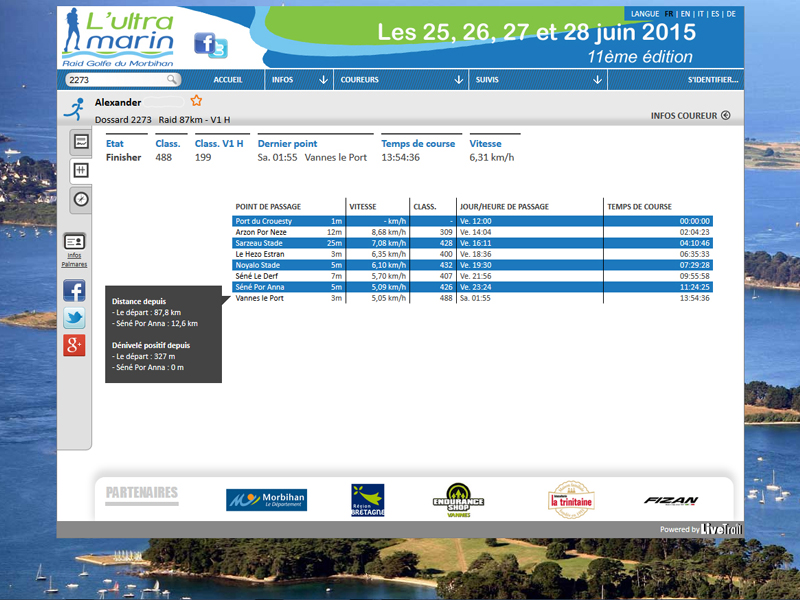This screenshot has width=800, height=600.
Task: Expand the INFOS dropdown menu
Action: tap(299, 79)
